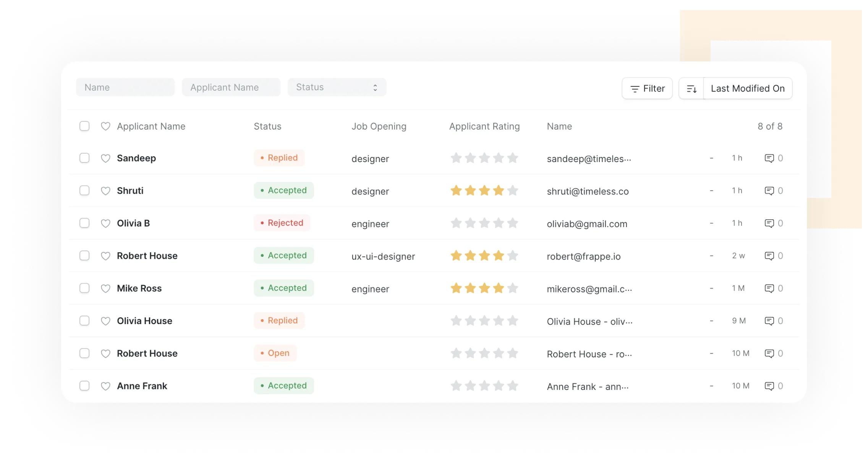Click the Job Opening column header
868x464 pixels.
tap(379, 127)
